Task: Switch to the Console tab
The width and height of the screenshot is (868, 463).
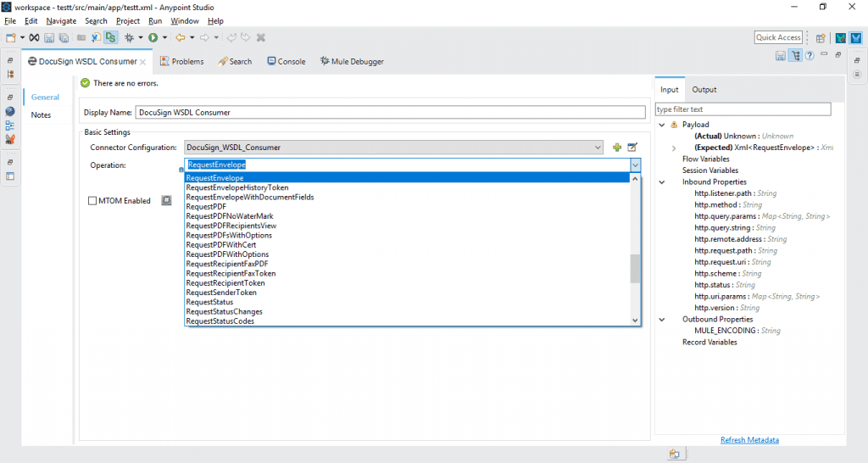Action: (x=287, y=61)
